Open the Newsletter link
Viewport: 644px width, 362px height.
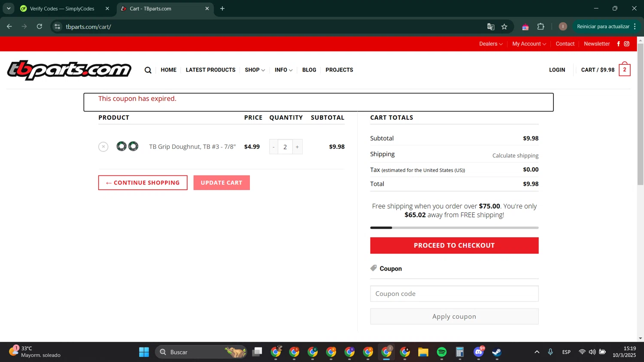point(597,44)
